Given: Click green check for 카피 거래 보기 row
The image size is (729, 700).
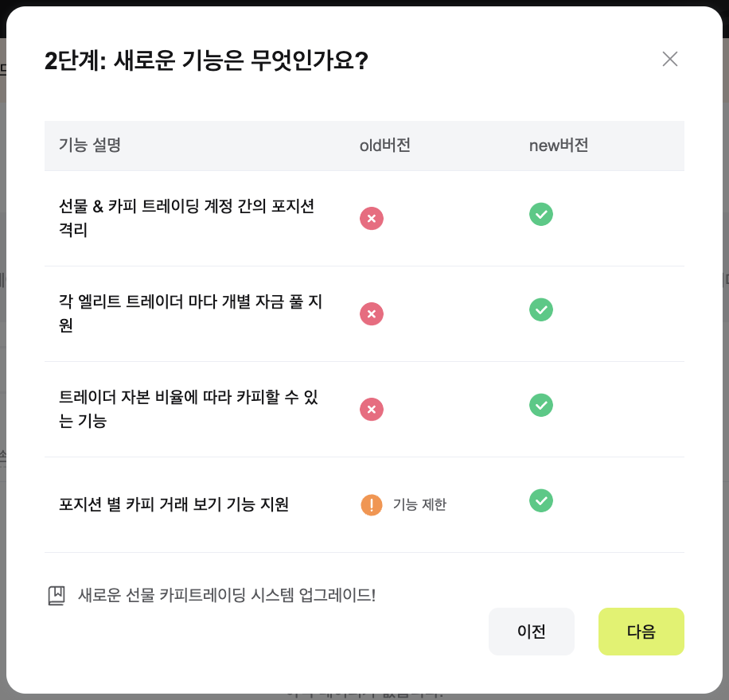Looking at the screenshot, I should (541, 500).
